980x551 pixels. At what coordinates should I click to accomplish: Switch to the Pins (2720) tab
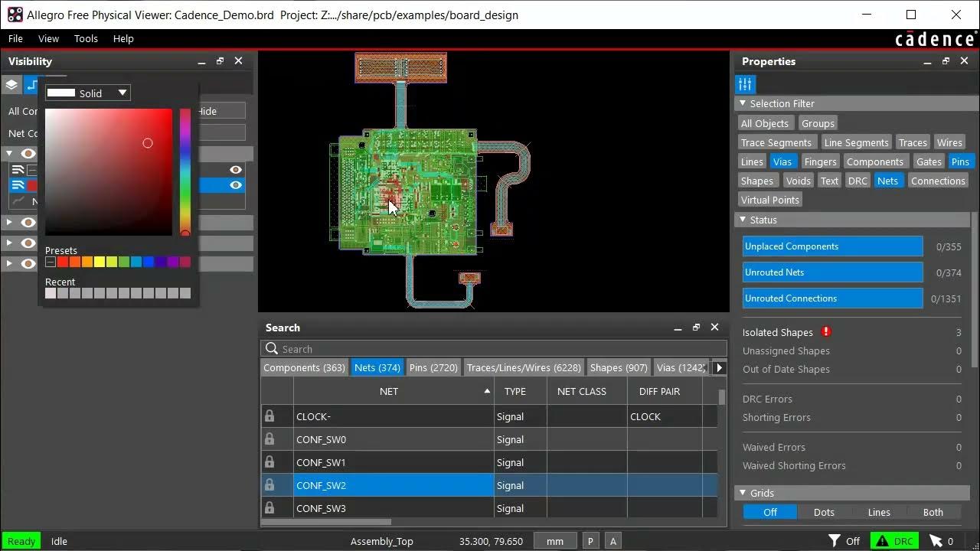433,367
